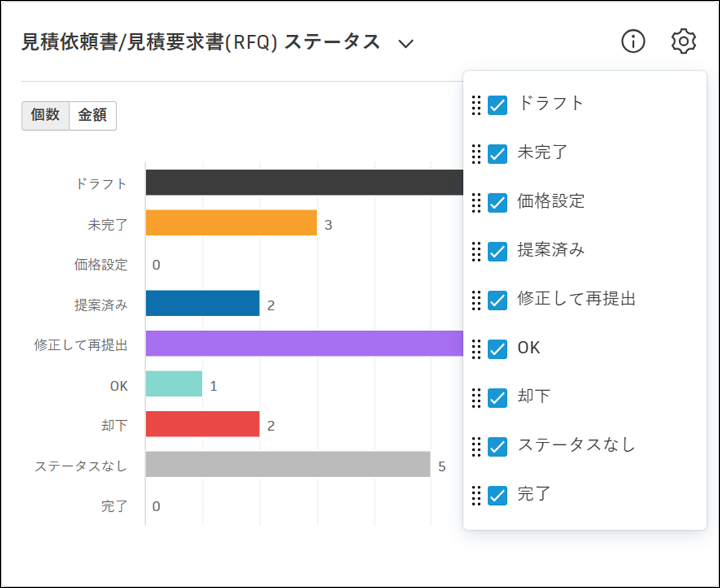Click the drag handle beside 完了

(476, 496)
